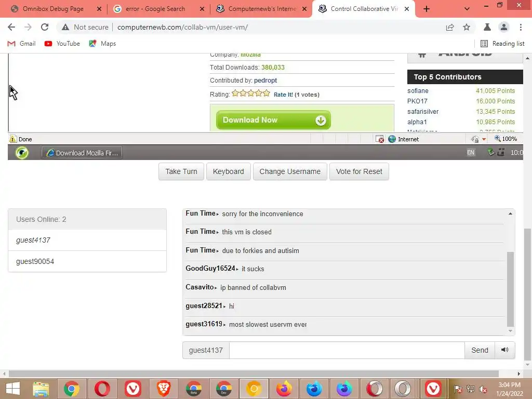Open the Windows Start button
This screenshot has width=532, height=399.
point(13,389)
